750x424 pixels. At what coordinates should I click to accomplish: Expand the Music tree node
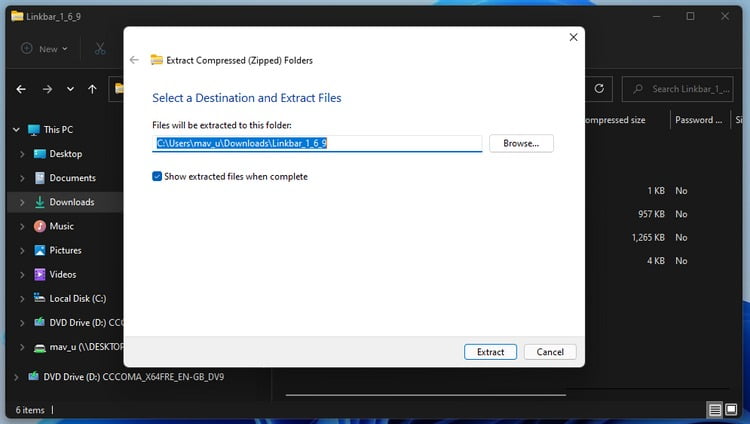[x=22, y=226]
